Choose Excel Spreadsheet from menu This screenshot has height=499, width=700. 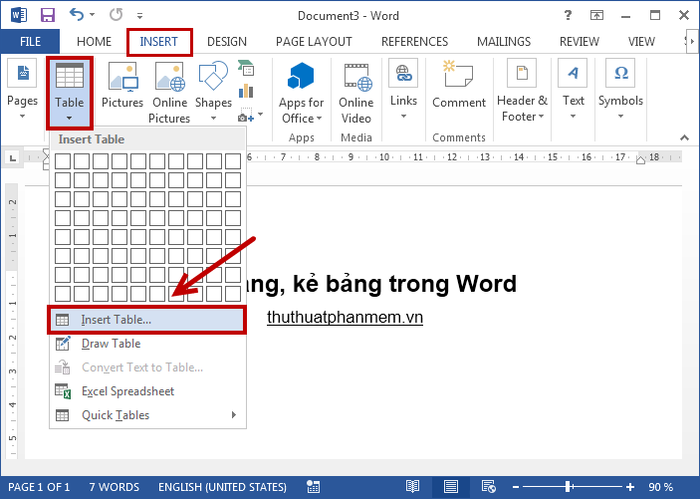pos(147,391)
